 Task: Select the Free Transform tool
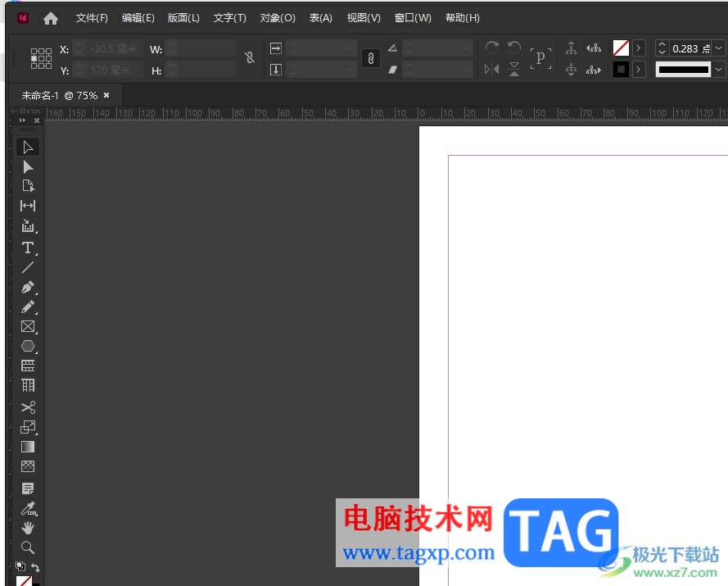(x=28, y=427)
